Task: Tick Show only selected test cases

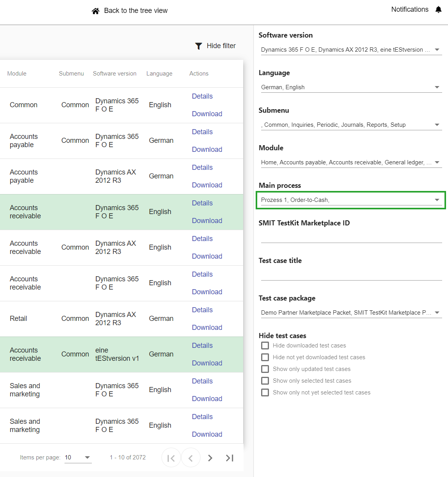Action: 265,381
